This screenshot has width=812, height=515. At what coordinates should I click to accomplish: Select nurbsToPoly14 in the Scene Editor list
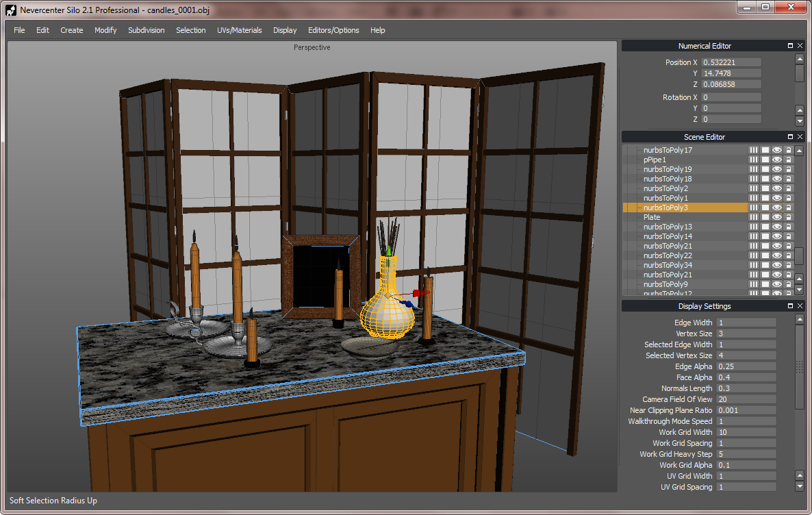pos(668,236)
